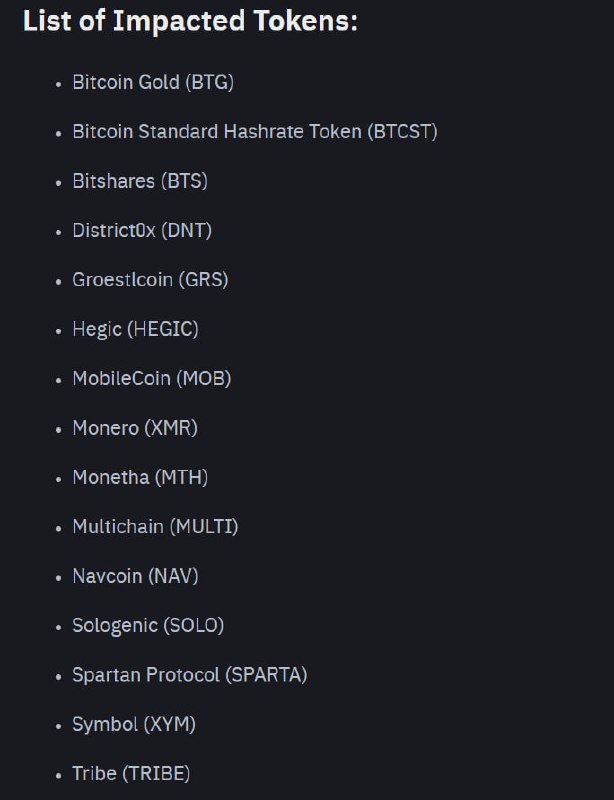Select the Bitcoin Gold (BTG) list entry
Viewport: 614px width, 800px height.
pos(153,83)
